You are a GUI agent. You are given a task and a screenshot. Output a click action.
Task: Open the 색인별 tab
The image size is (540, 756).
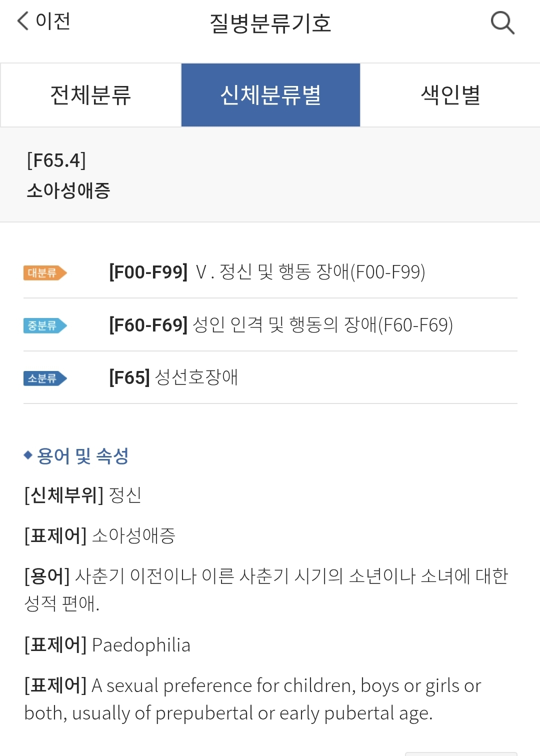click(450, 95)
